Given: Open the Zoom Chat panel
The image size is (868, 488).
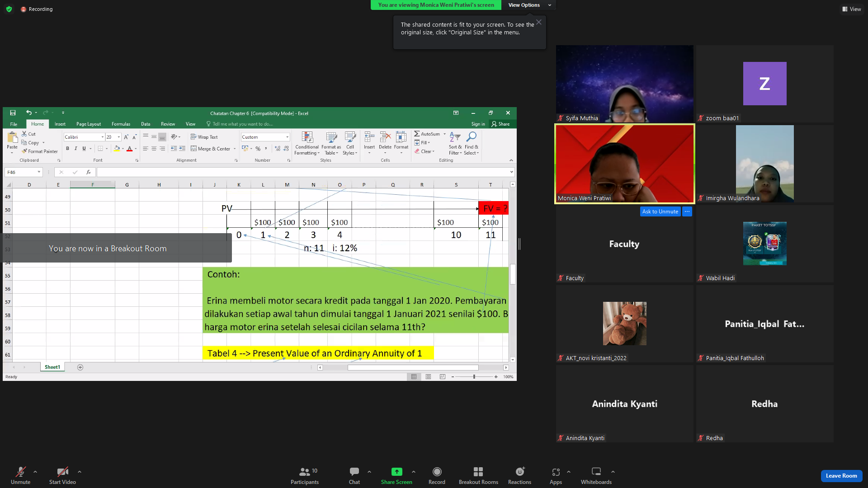Looking at the screenshot, I should (354, 475).
